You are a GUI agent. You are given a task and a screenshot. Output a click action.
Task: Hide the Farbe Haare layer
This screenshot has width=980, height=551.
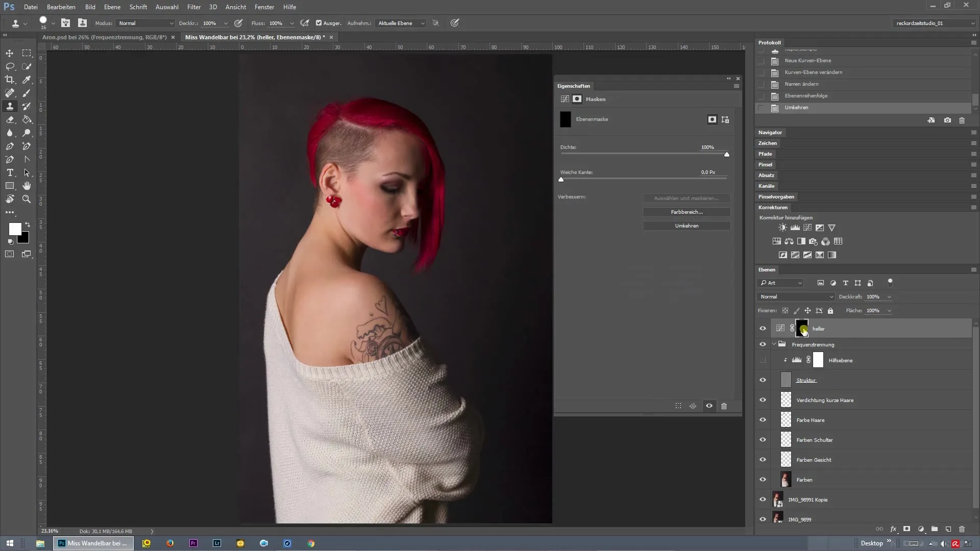pyautogui.click(x=763, y=420)
